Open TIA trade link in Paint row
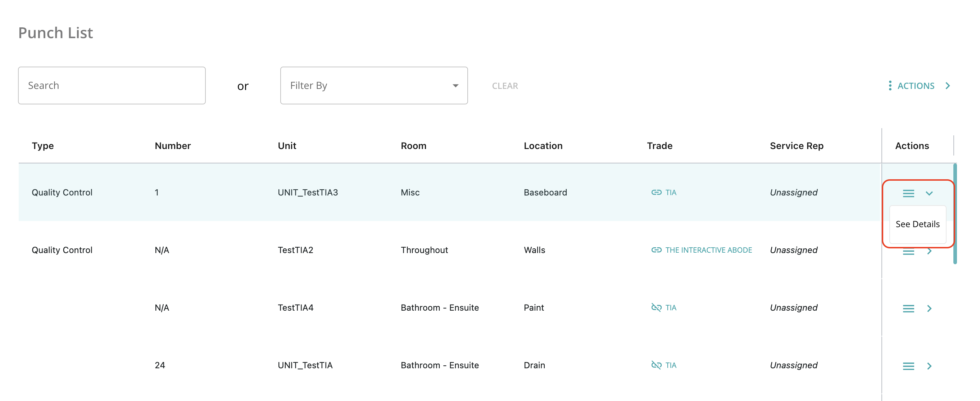The width and height of the screenshot is (980, 401). click(670, 307)
